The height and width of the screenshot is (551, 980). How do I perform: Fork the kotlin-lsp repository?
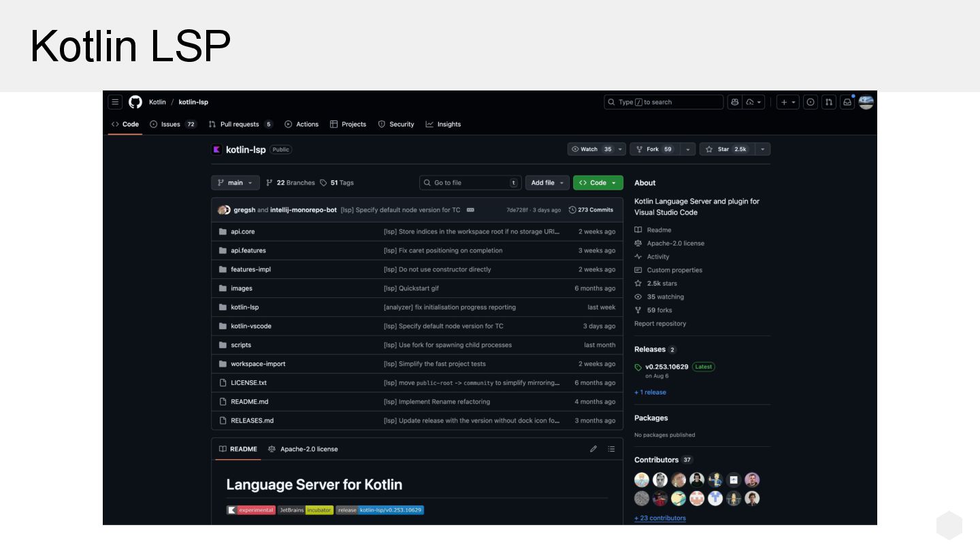click(655, 150)
